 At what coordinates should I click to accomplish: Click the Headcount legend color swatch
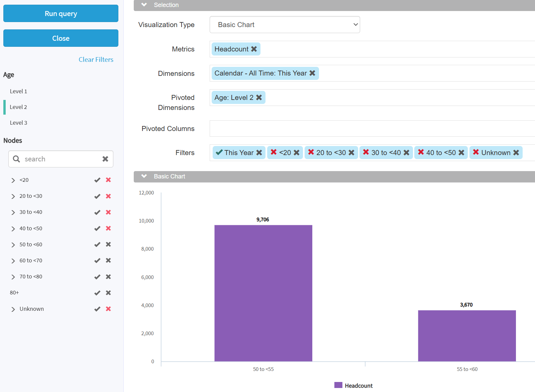338,385
